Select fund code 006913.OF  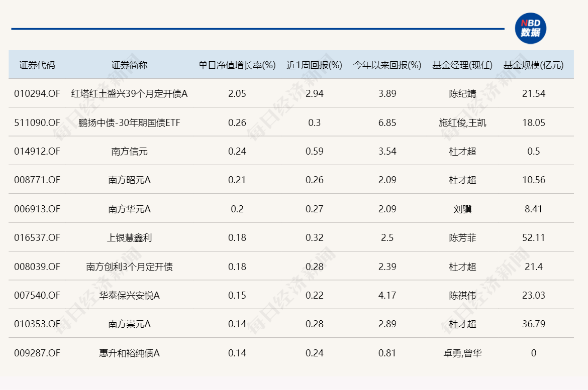pos(37,209)
